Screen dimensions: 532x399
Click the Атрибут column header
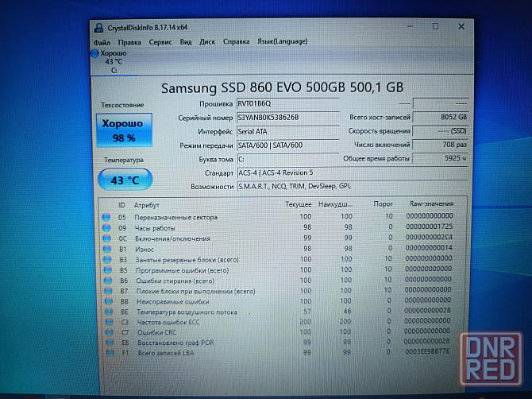[x=147, y=205]
